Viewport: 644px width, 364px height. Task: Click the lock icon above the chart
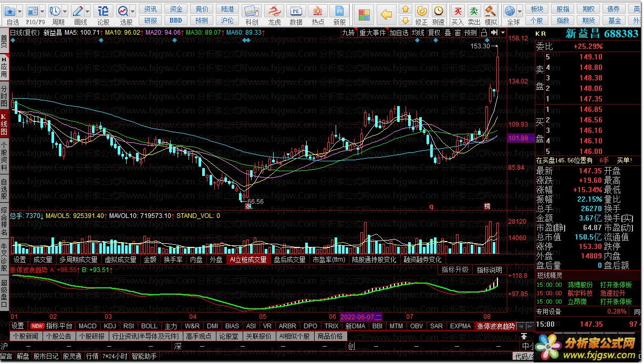484,33
